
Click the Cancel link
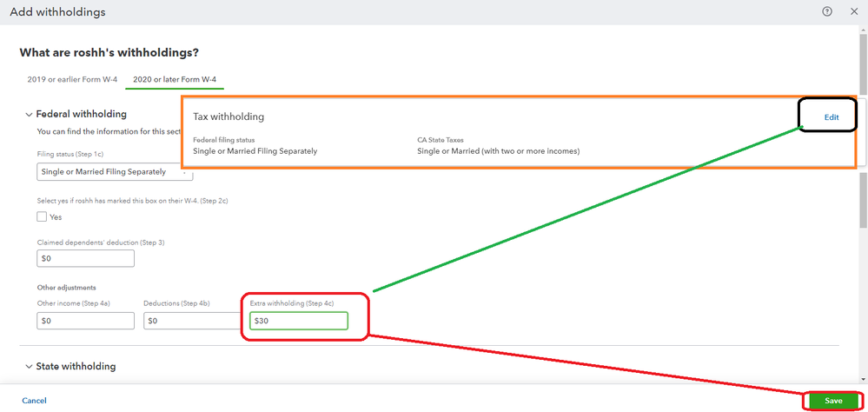click(34, 401)
